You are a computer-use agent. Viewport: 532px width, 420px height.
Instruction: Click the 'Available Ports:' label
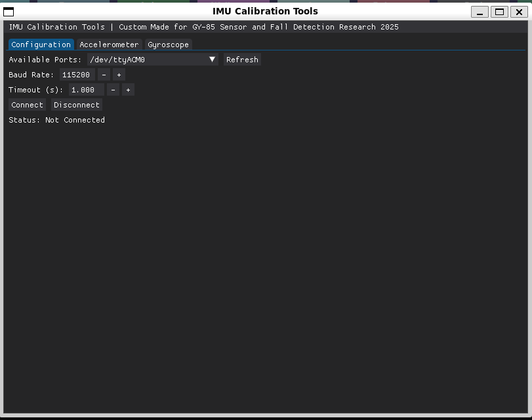tap(45, 60)
